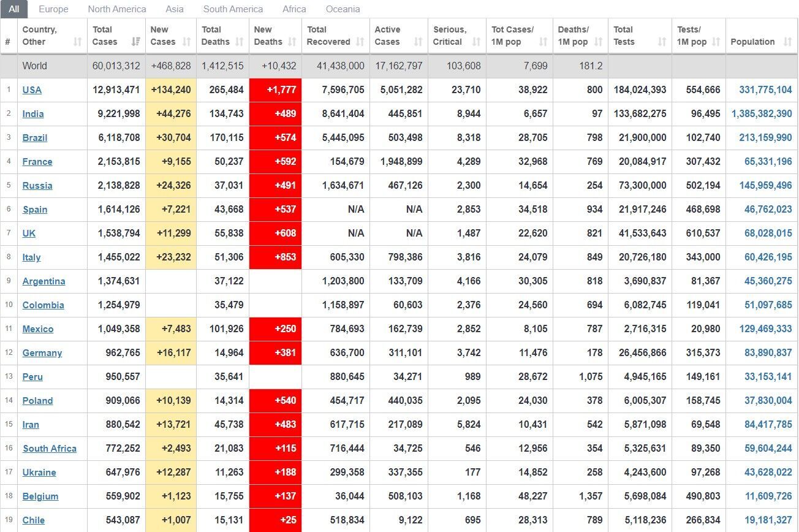Screen dimensions: 799x532
Task: Sort table by Total Deaths icon
Action: pyautogui.click(x=240, y=42)
